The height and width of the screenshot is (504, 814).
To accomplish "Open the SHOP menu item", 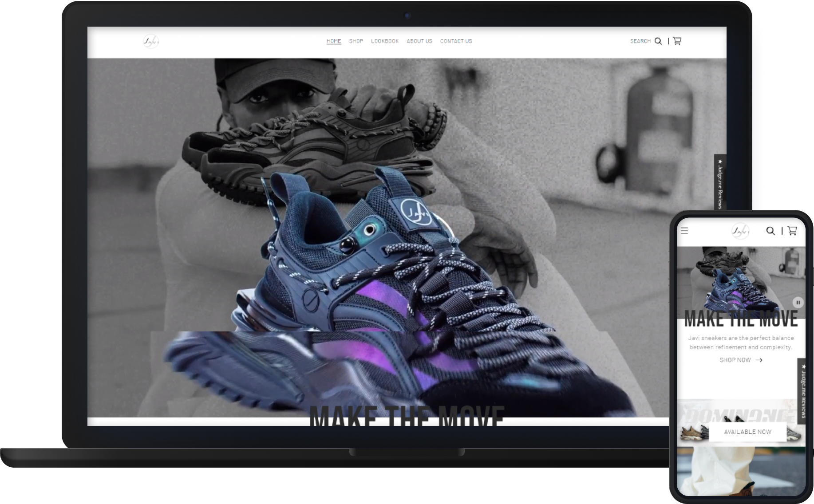I will click(x=356, y=41).
